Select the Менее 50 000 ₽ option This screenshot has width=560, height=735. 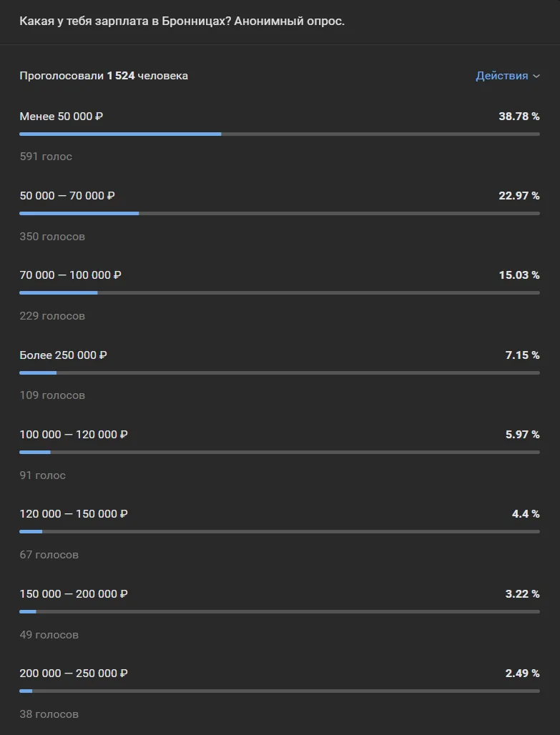[x=62, y=116]
